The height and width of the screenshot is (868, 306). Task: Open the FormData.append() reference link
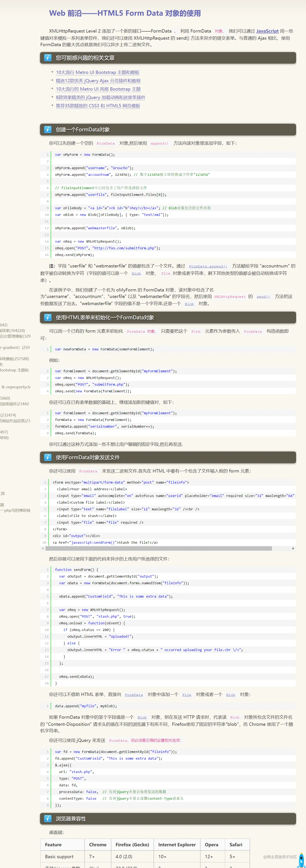208,266
